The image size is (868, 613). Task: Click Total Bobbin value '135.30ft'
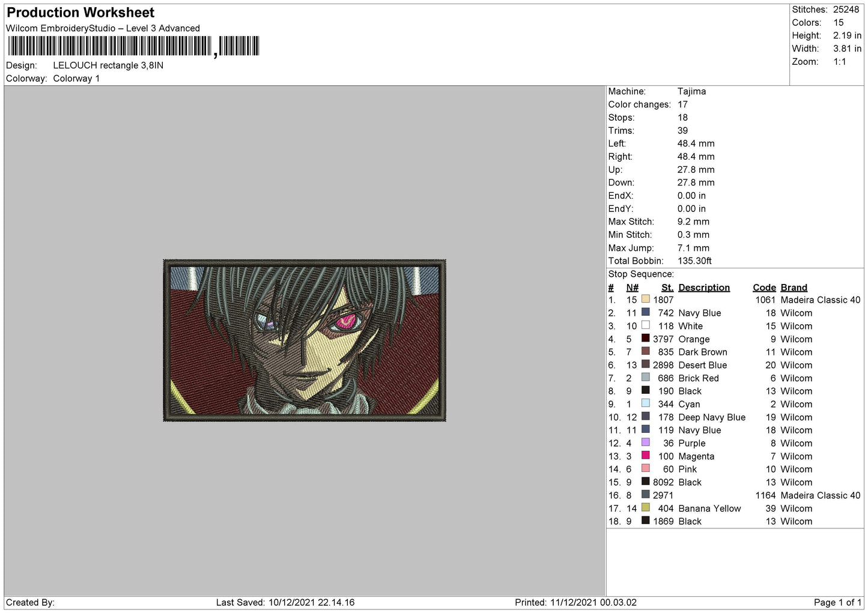[694, 261]
